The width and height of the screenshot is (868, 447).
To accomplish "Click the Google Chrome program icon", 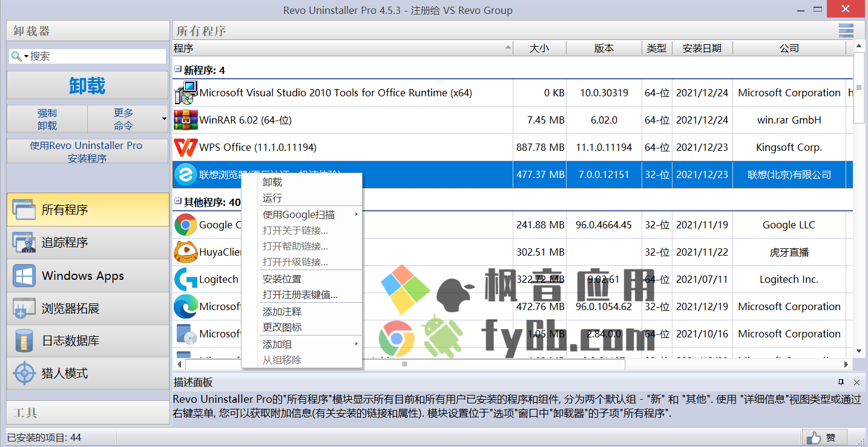I will (185, 225).
